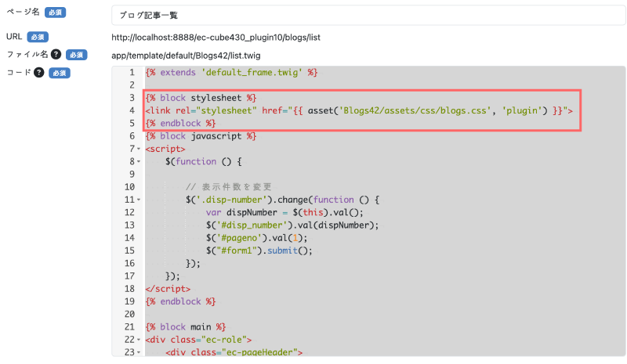Image resolution: width=627 pixels, height=364 pixels.
Task: Click the 必須 badge next to コード
Action: click(60, 73)
